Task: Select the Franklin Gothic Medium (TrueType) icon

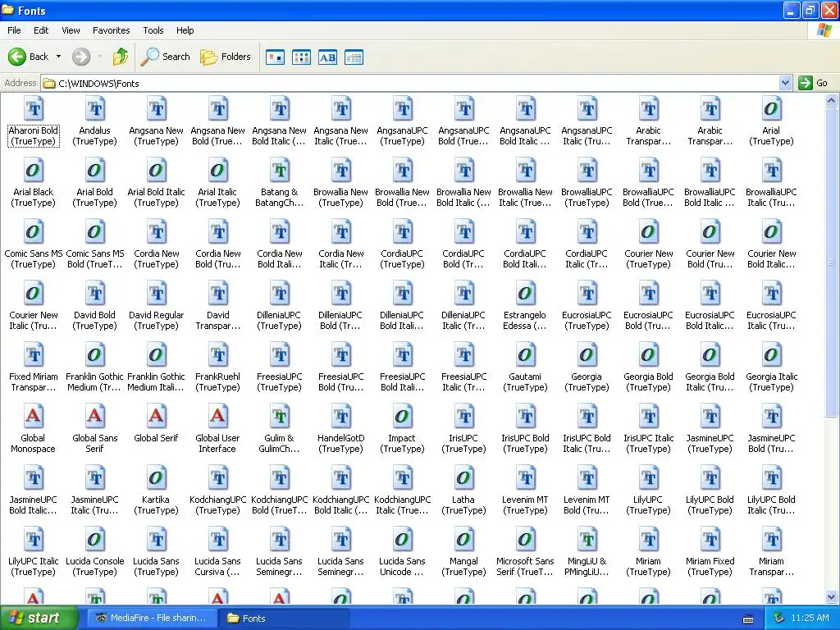Action: (x=95, y=356)
